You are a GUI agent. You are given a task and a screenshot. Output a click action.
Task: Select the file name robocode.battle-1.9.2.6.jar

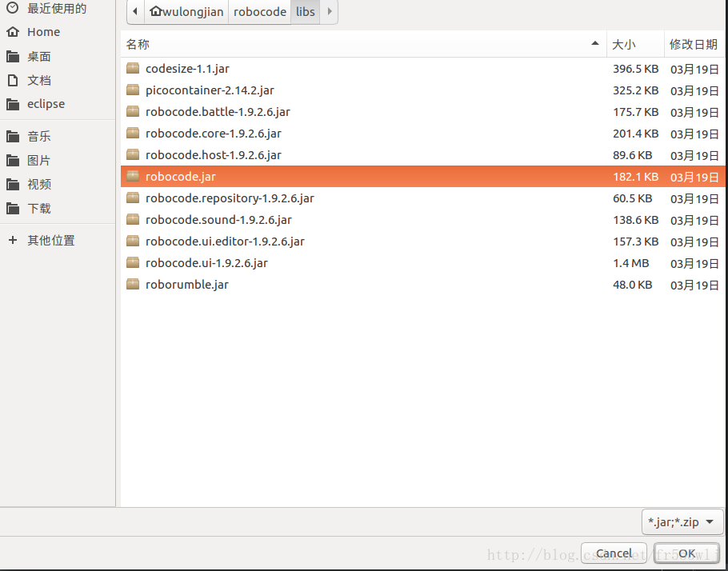218,112
